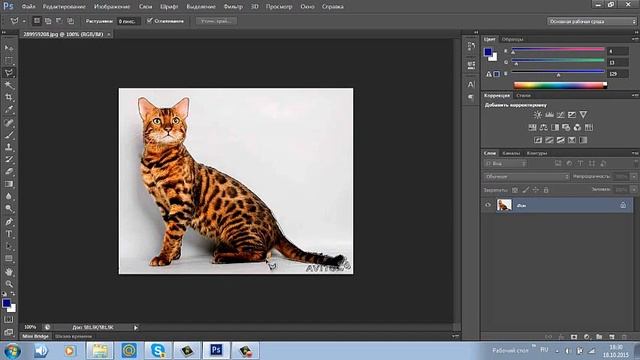Enable add to selection mode

click(x=48, y=21)
